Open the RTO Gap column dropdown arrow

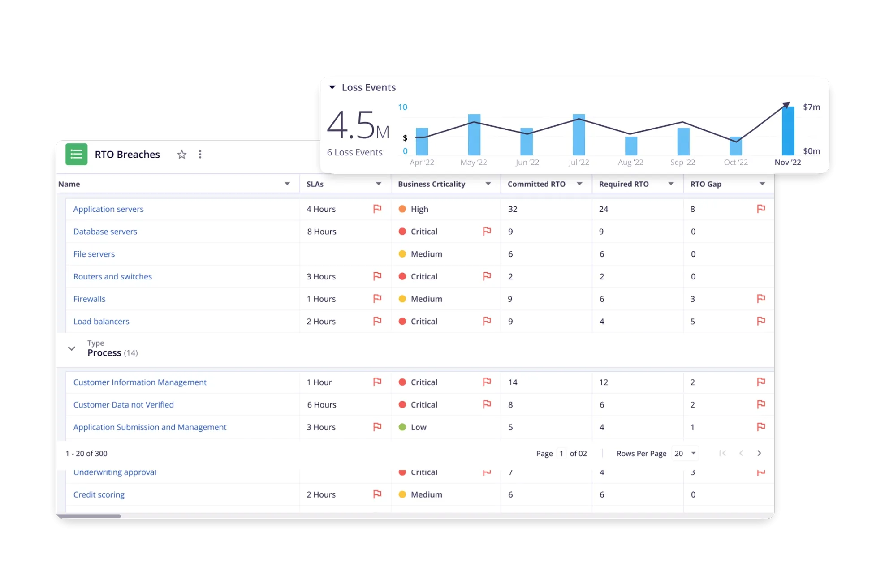tap(762, 184)
